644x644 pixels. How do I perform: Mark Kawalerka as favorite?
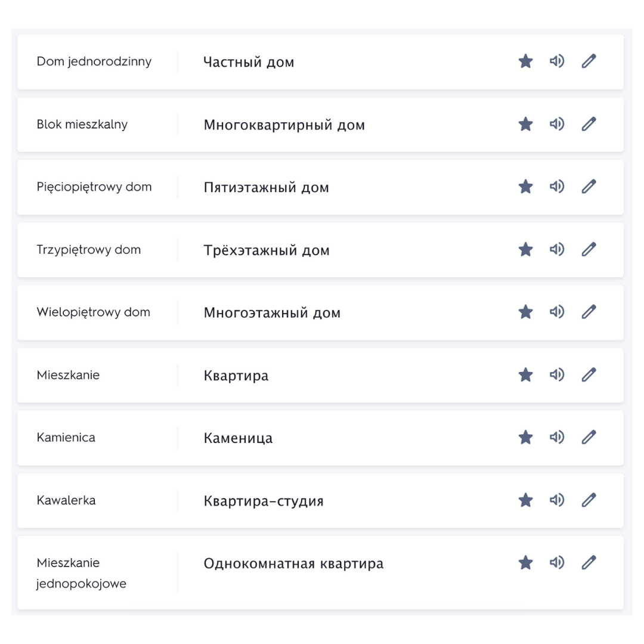coord(525,500)
